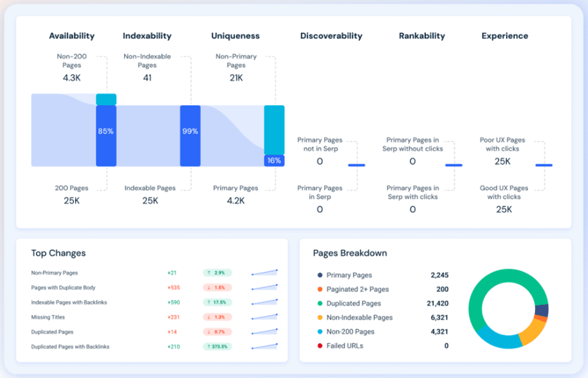Open Primary Pages in Serp with clicks
This screenshot has height=378, width=588.
[x=412, y=192]
